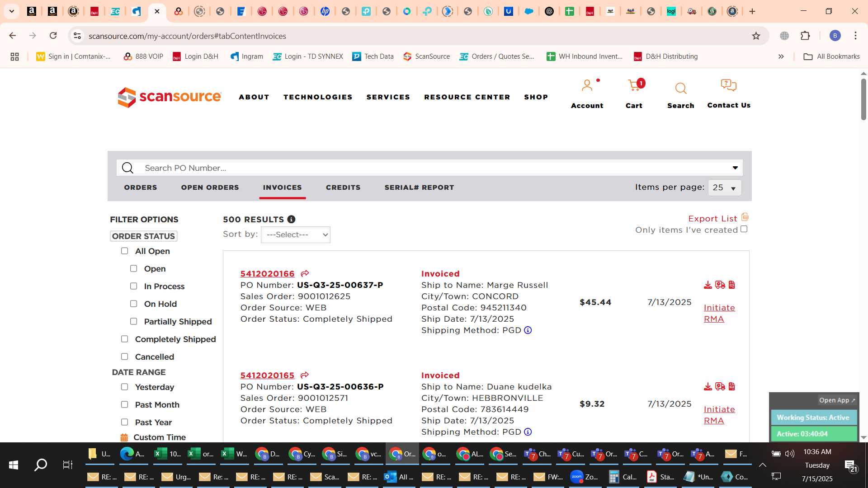Open the Account user icon

coord(587,85)
